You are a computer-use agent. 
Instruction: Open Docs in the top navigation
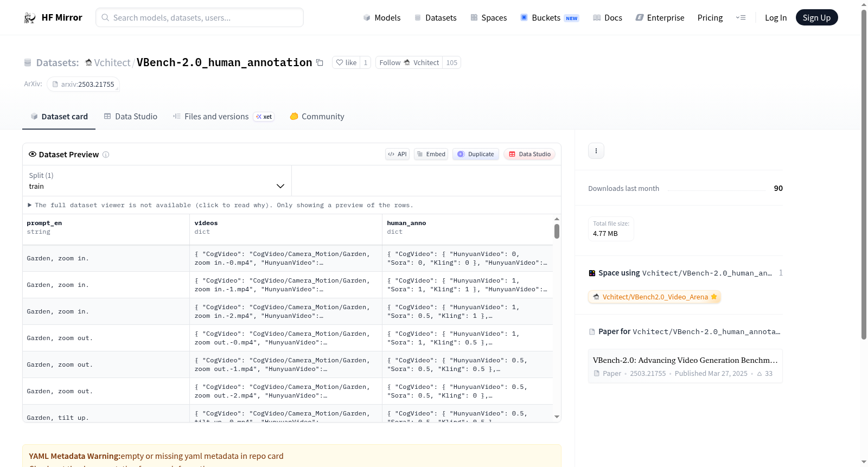[x=608, y=18]
